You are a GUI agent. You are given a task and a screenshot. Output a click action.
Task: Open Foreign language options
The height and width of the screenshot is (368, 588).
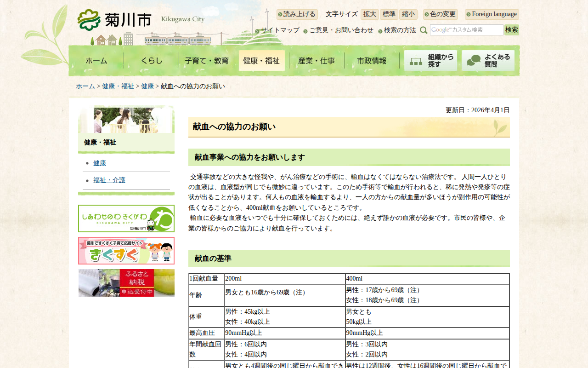pos(492,14)
